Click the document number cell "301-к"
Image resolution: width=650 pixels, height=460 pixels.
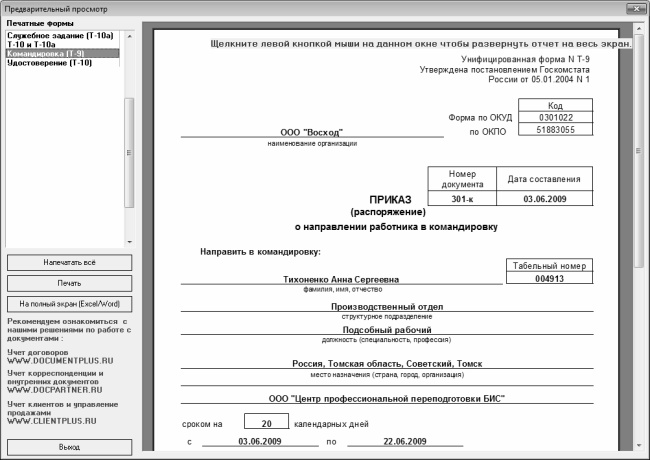coord(461,199)
